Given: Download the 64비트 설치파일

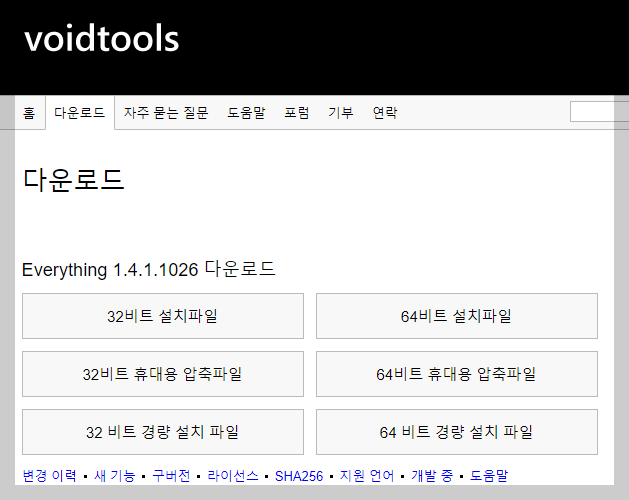Looking at the screenshot, I should pyautogui.click(x=457, y=316).
